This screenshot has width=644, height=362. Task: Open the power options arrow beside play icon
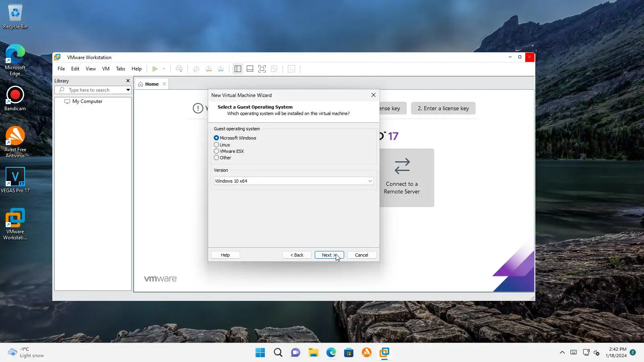(164, 69)
